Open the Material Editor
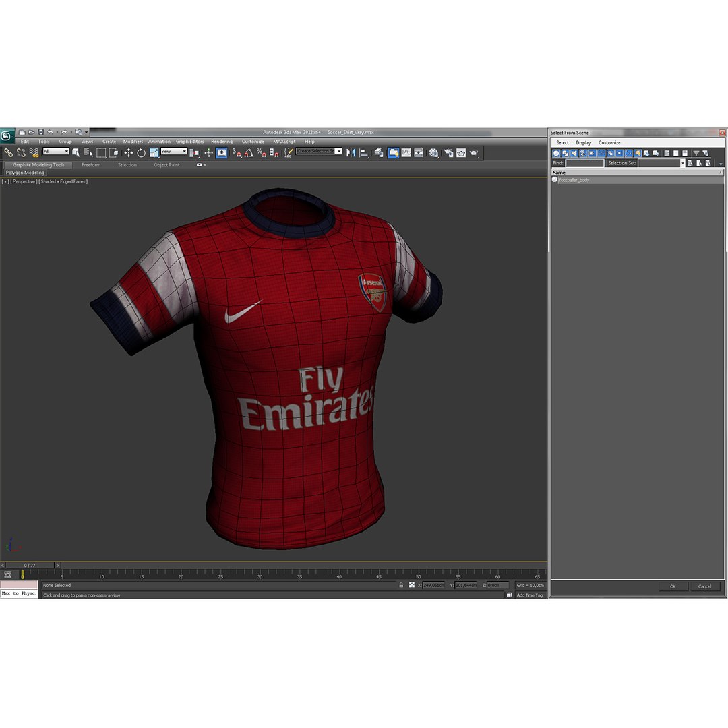 [433, 152]
